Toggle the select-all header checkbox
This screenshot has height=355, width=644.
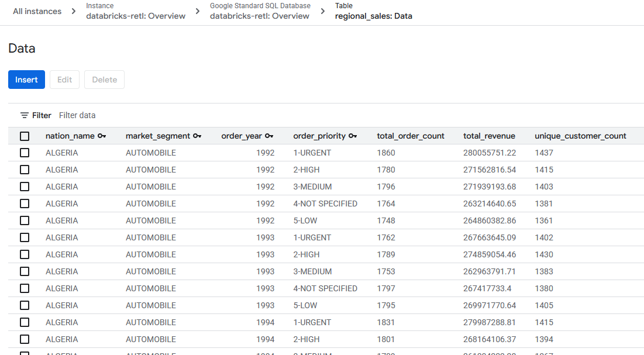[x=25, y=136]
